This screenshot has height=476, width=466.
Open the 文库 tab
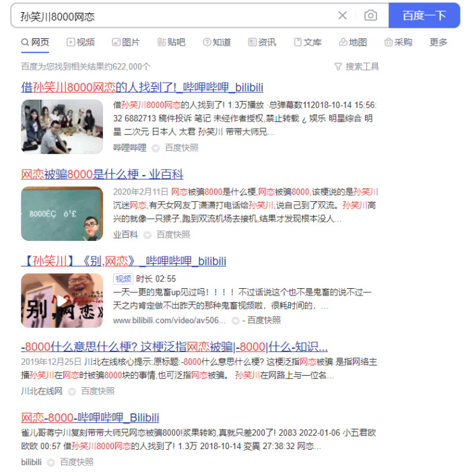pos(308,42)
